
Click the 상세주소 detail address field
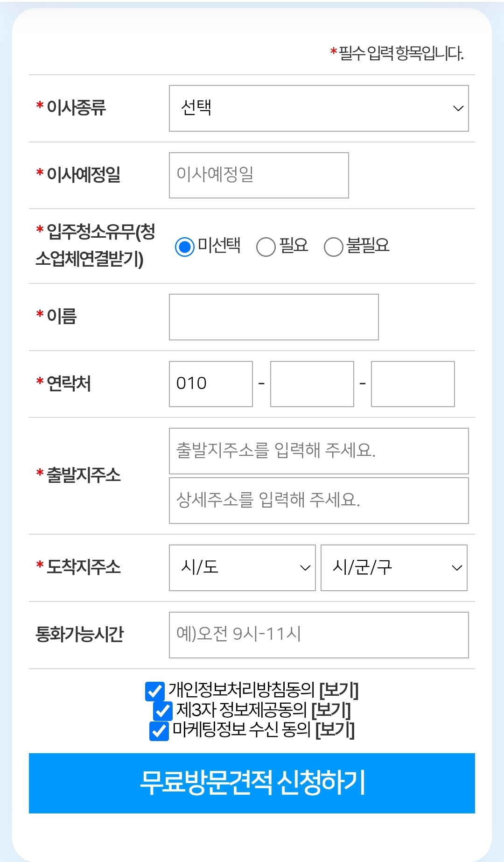tap(319, 501)
